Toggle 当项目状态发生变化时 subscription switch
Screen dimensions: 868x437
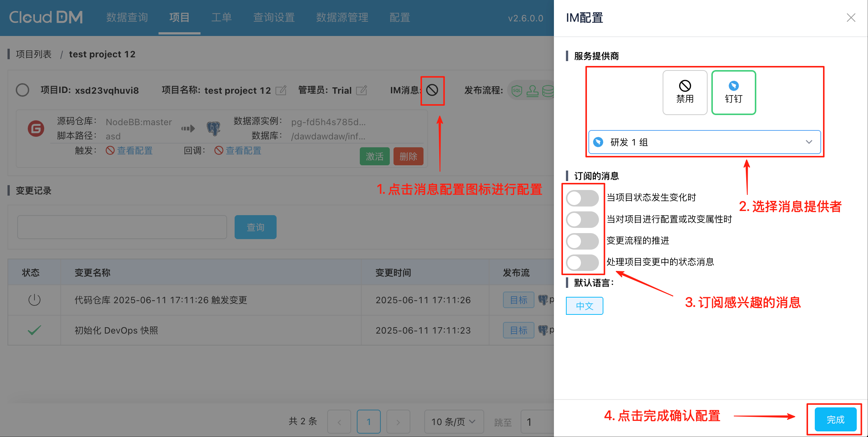coord(582,198)
